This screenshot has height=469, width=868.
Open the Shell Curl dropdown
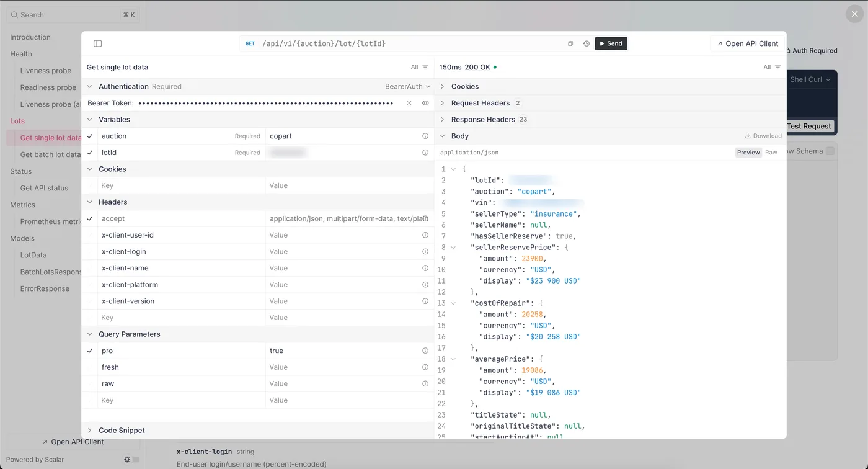tap(810, 79)
